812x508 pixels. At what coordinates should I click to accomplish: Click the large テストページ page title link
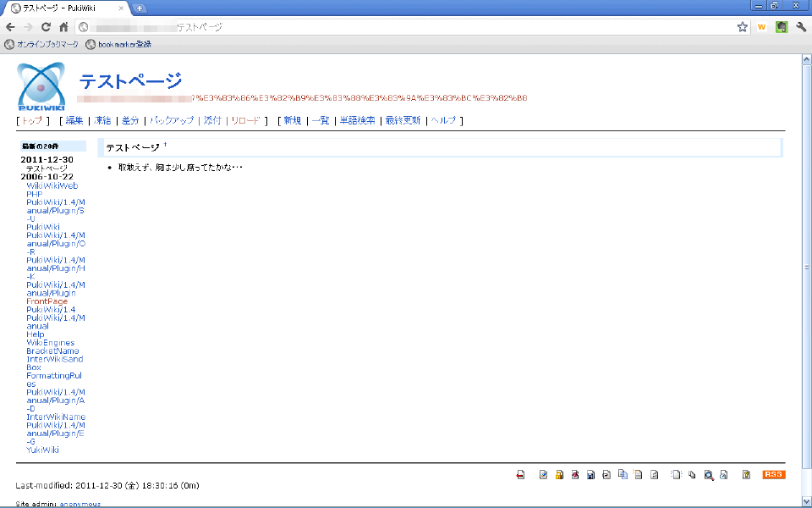(x=130, y=81)
